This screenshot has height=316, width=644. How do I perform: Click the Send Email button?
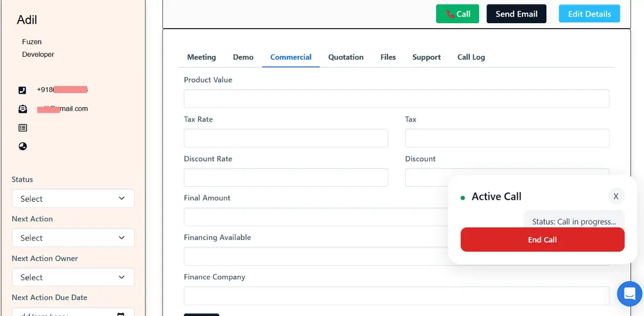[516, 14]
